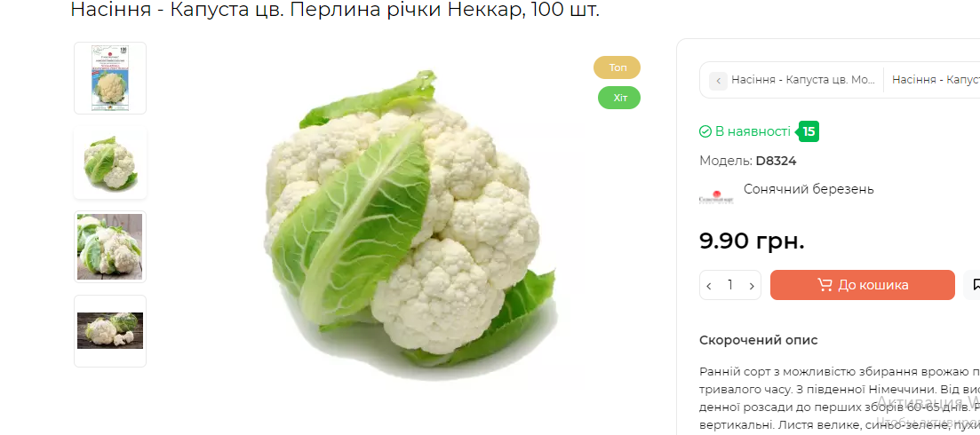Viewport: 980px width, 435px height.
Task: Open the Сонячний березень manufacturer link
Action: click(809, 189)
